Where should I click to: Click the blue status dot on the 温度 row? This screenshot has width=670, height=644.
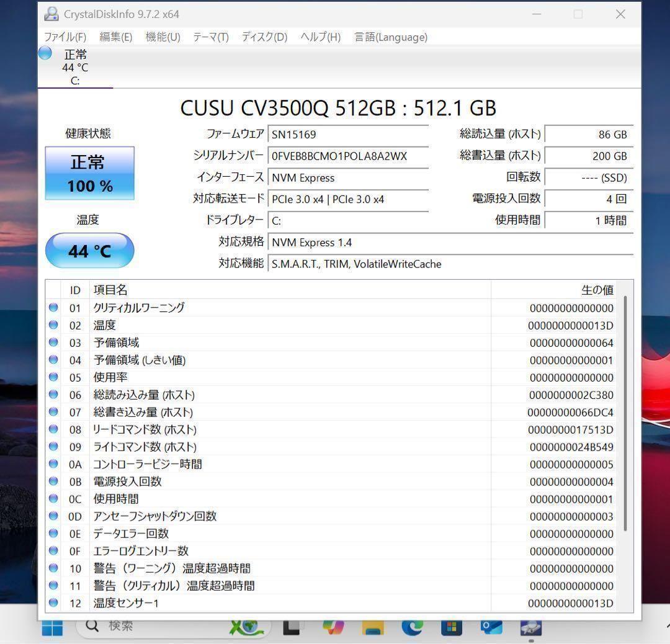coord(53,325)
